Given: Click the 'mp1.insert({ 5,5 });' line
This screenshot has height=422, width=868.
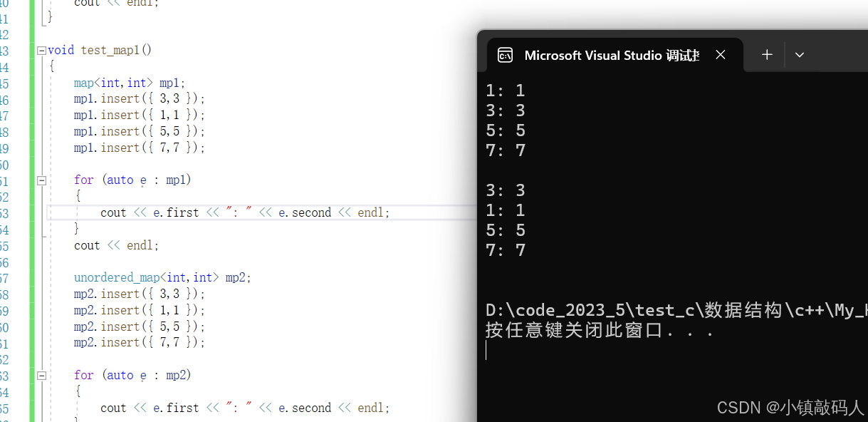Looking at the screenshot, I should pyautogui.click(x=140, y=131).
